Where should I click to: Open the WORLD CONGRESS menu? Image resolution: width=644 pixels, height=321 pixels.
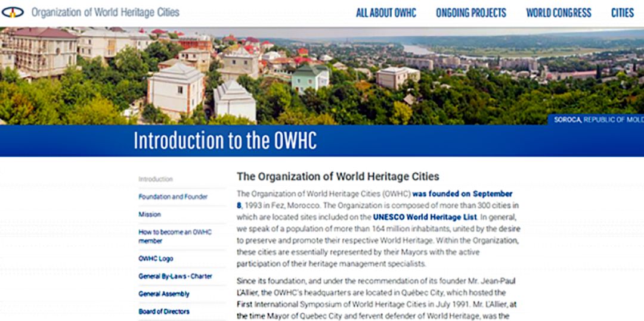(x=559, y=13)
